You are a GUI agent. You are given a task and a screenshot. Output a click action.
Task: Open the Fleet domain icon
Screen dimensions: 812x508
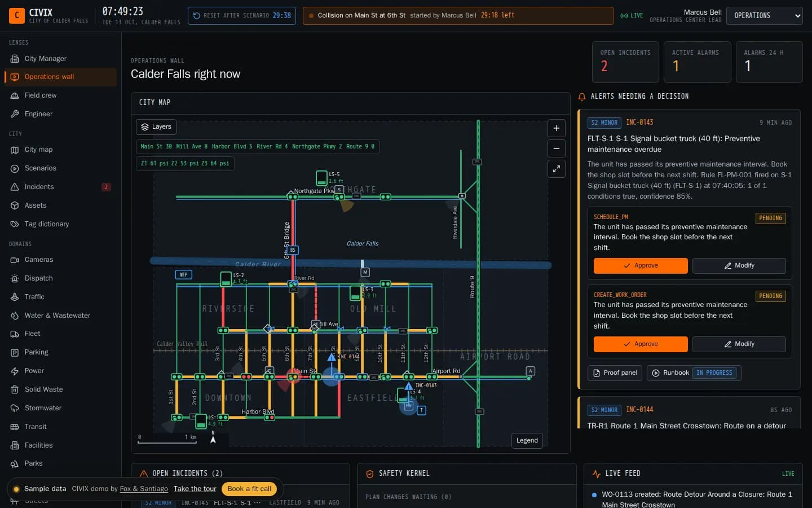pyautogui.click(x=15, y=334)
